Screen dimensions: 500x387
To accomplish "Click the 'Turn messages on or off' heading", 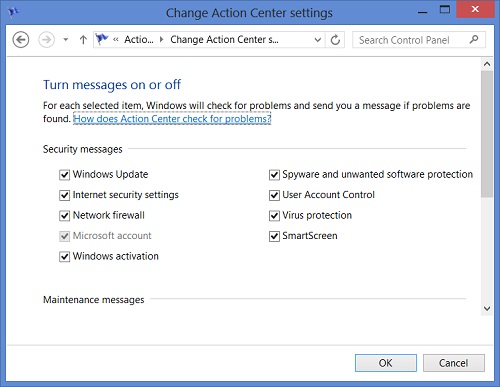I will point(112,85).
